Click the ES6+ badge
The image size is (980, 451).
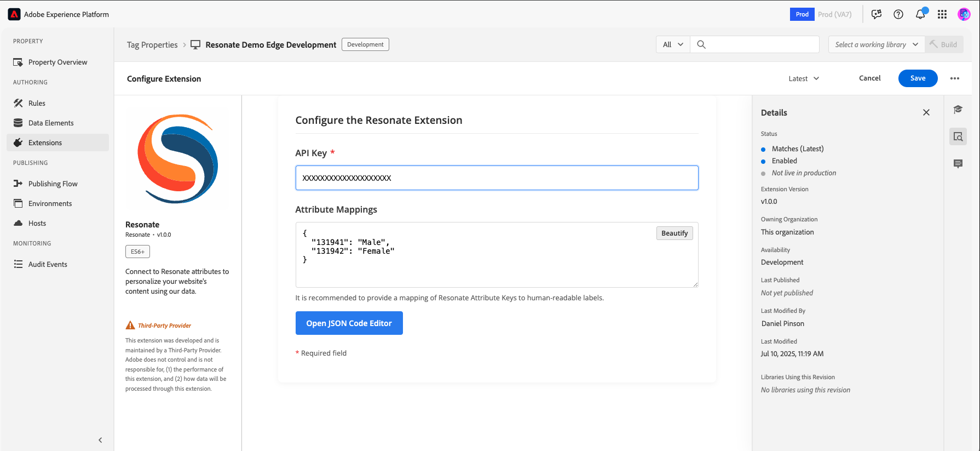click(137, 252)
